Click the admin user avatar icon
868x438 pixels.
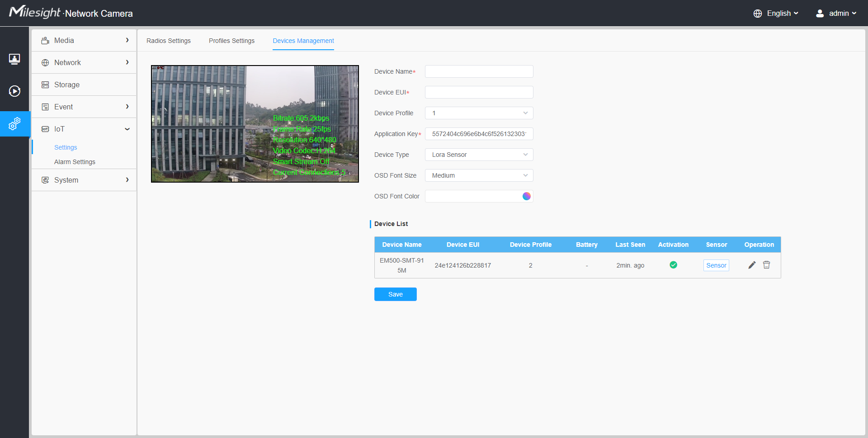820,14
